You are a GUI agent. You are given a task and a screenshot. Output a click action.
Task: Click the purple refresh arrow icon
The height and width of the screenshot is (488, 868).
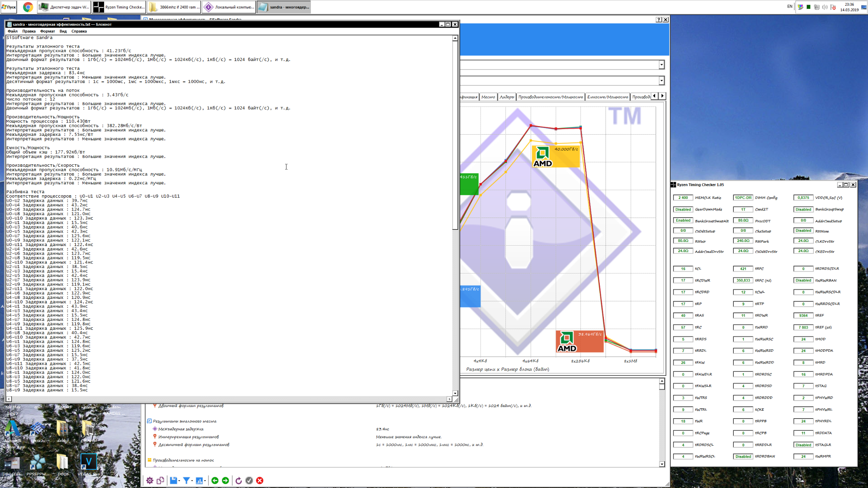tap(238, 480)
